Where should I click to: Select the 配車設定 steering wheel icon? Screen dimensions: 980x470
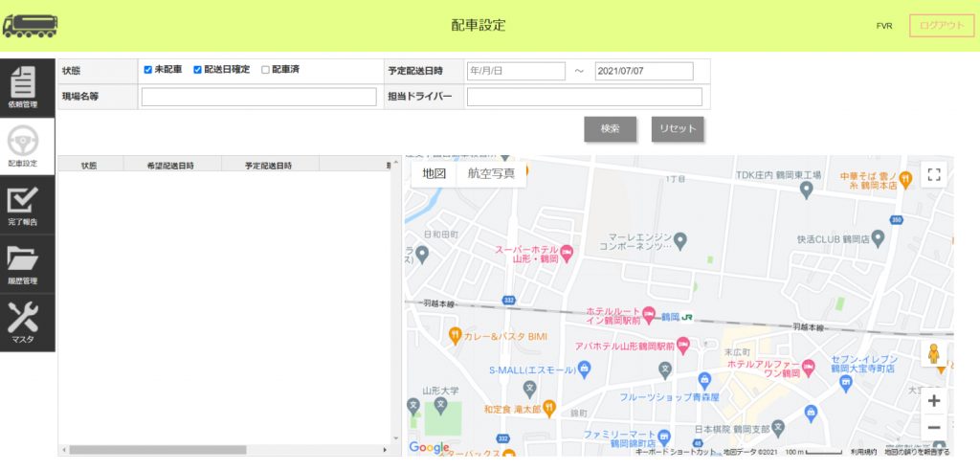pyautogui.click(x=23, y=142)
